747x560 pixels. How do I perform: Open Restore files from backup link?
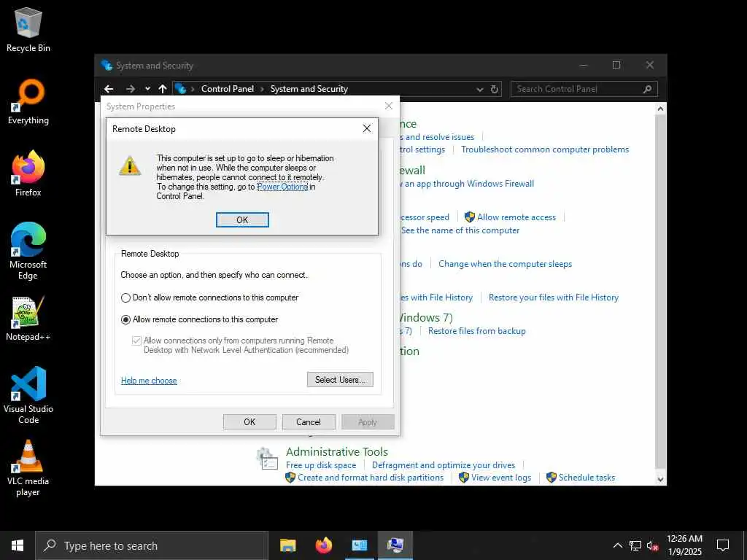click(x=476, y=331)
